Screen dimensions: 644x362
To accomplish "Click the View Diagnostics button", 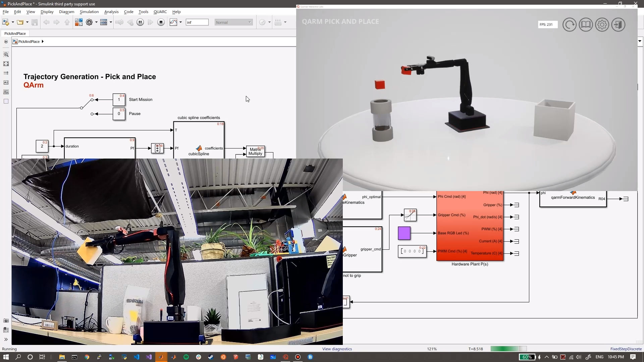I will click(337, 349).
